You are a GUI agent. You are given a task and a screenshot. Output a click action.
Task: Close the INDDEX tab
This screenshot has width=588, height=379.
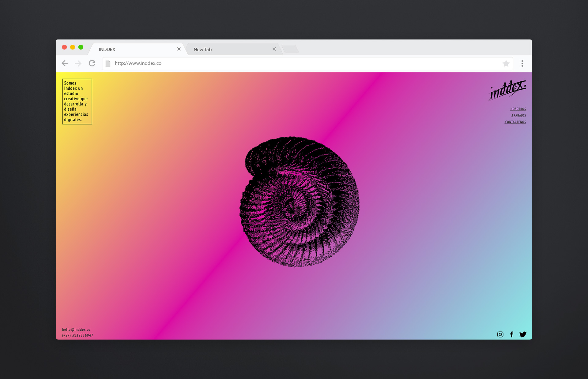coord(179,49)
